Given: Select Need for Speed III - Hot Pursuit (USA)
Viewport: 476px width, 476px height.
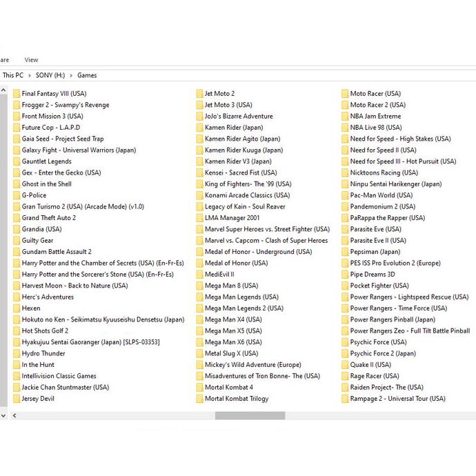Looking at the screenshot, I should tap(403, 161).
